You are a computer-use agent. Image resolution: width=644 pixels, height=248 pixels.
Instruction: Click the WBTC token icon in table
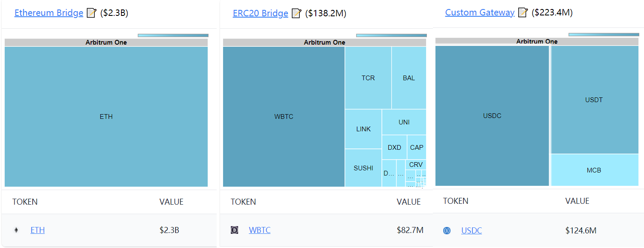tap(234, 230)
